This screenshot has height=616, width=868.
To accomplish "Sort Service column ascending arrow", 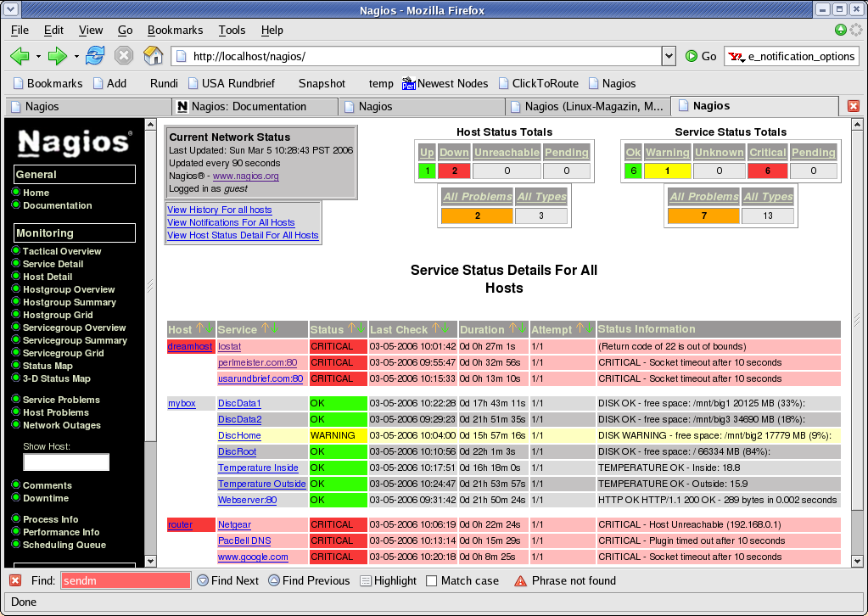I will point(266,328).
